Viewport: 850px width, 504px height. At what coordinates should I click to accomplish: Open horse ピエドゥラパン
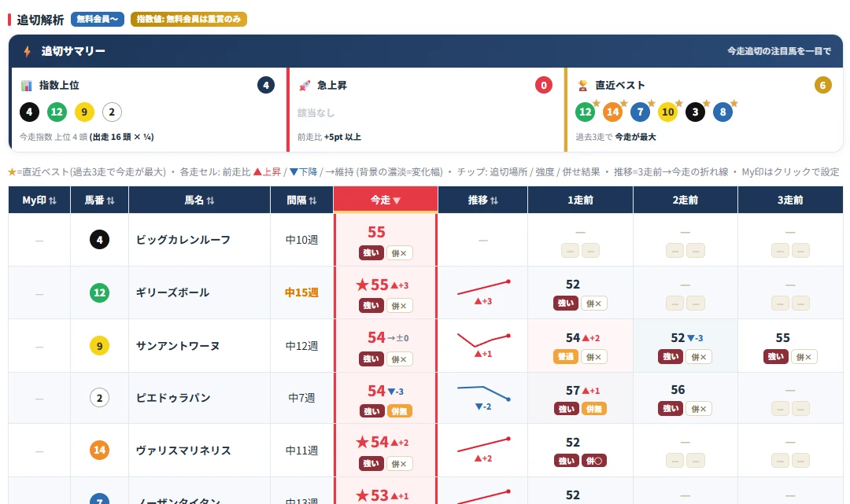point(173,398)
